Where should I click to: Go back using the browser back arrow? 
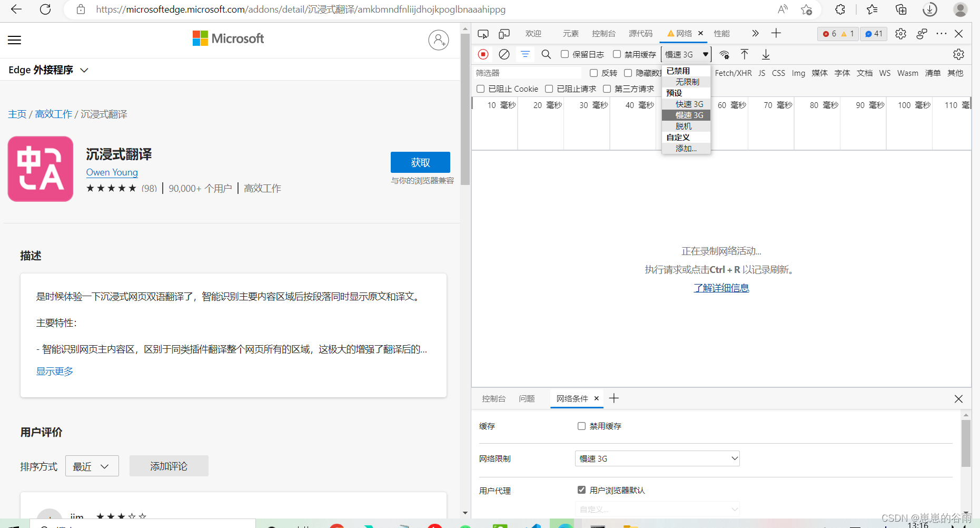point(16,9)
